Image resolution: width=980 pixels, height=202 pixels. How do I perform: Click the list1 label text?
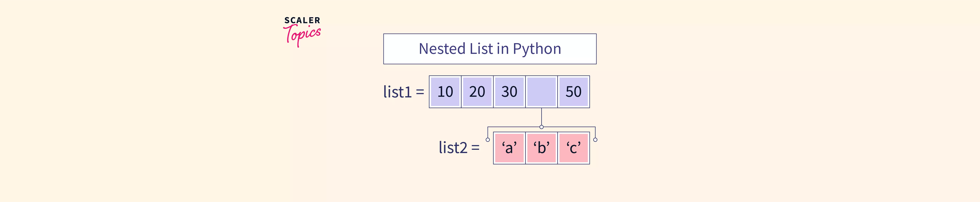click(x=397, y=92)
